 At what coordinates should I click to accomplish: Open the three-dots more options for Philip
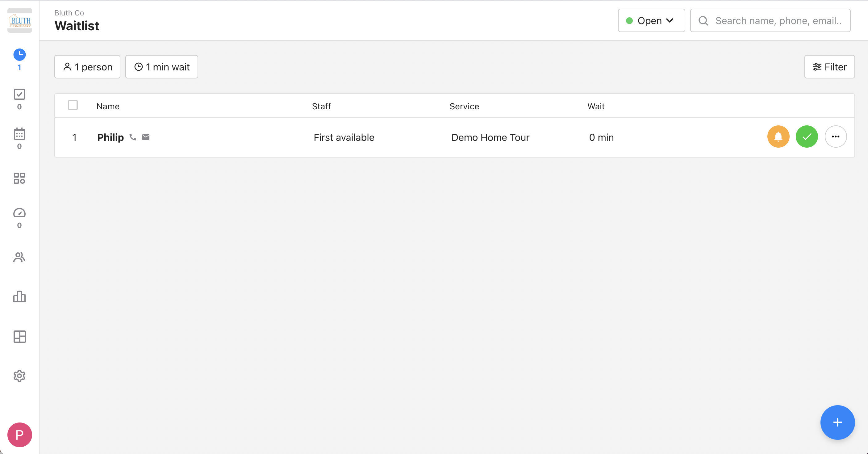pos(835,137)
